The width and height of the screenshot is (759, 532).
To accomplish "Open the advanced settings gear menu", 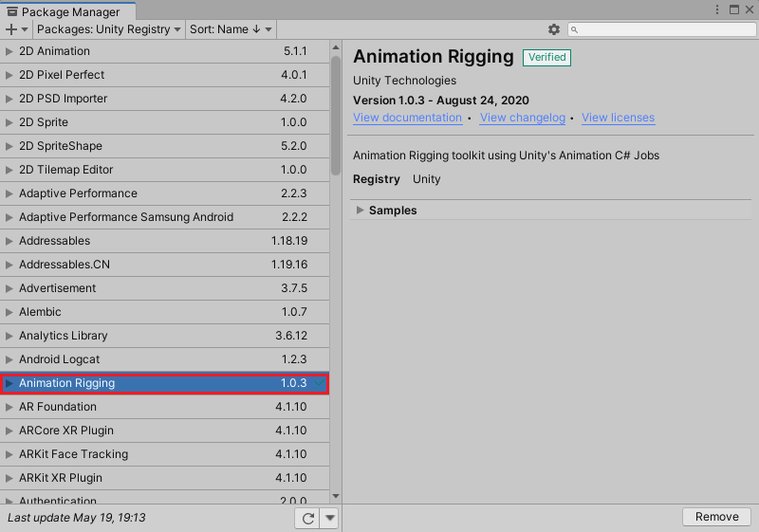I will 554,29.
